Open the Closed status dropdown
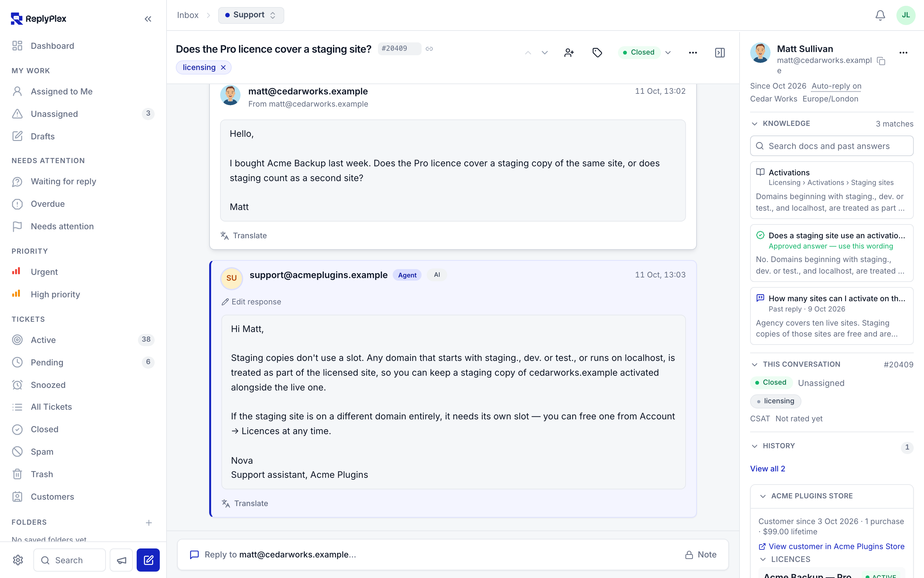Viewport: 924px width, 578px height. [x=645, y=52]
